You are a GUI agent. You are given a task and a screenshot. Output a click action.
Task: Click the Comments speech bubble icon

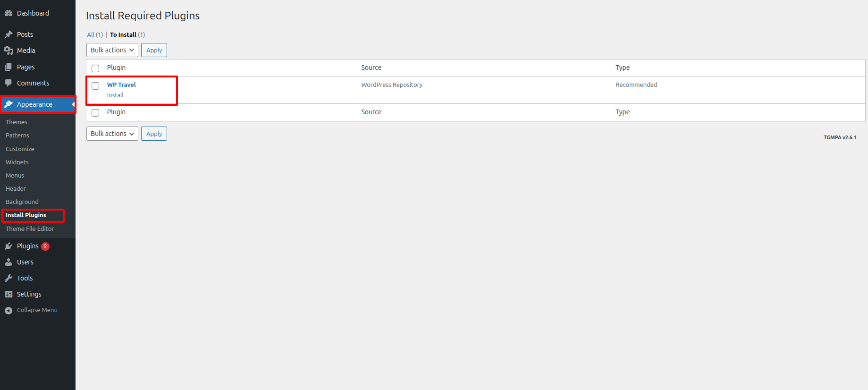pos(8,83)
